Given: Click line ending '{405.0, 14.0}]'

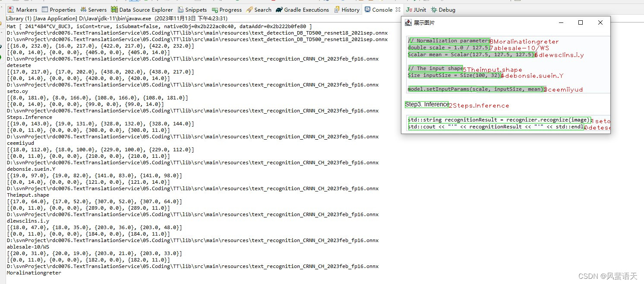Looking at the screenshot, I should point(88,52).
